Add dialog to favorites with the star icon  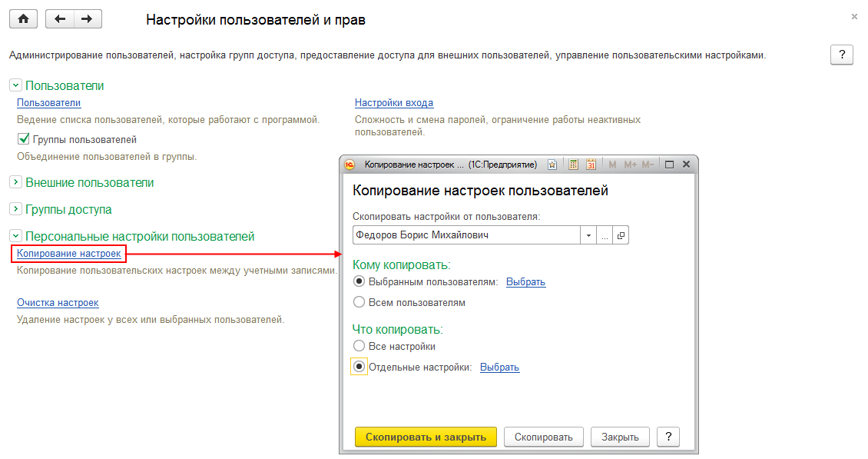[552, 165]
